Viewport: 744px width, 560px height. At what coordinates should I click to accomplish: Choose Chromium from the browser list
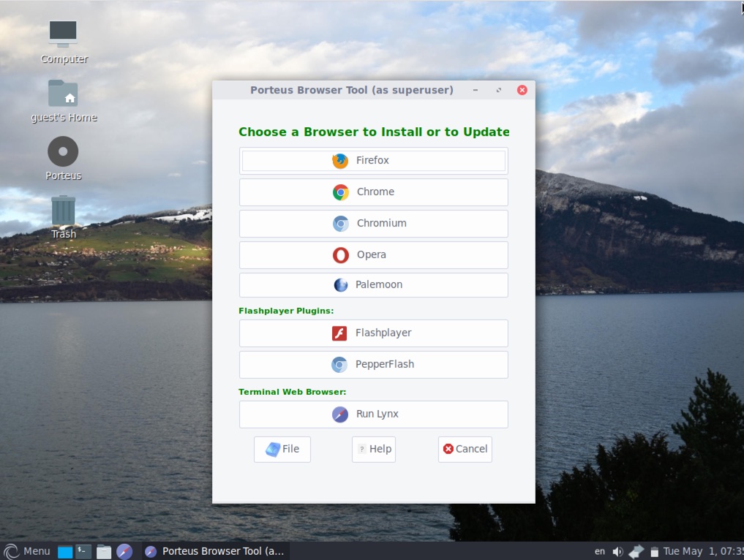pyautogui.click(x=373, y=223)
